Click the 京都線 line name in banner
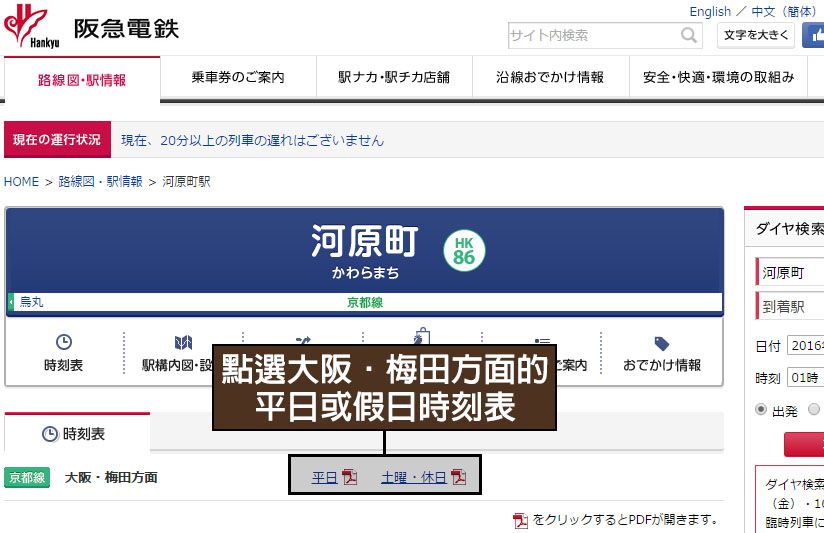 coord(365,303)
